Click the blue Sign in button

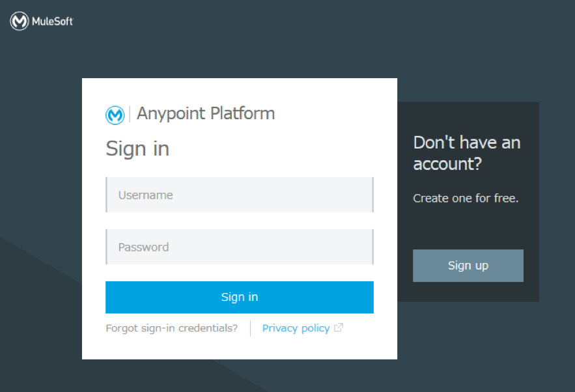click(240, 298)
